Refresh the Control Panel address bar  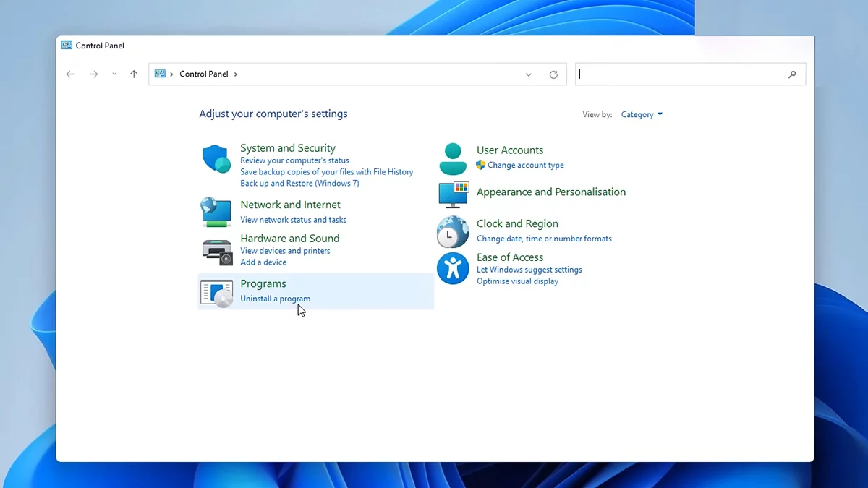pos(553,74)
